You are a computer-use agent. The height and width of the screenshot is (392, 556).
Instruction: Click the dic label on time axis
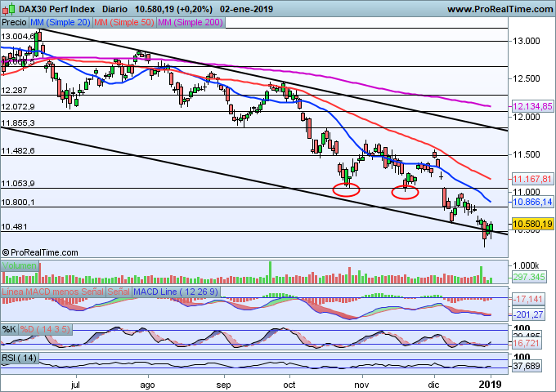pos(433,385)
